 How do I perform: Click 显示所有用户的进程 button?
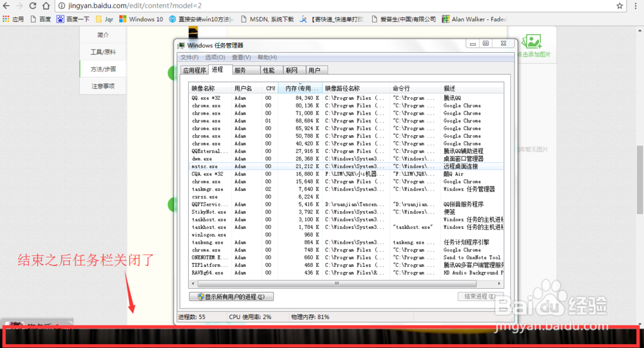pos(231,297)
